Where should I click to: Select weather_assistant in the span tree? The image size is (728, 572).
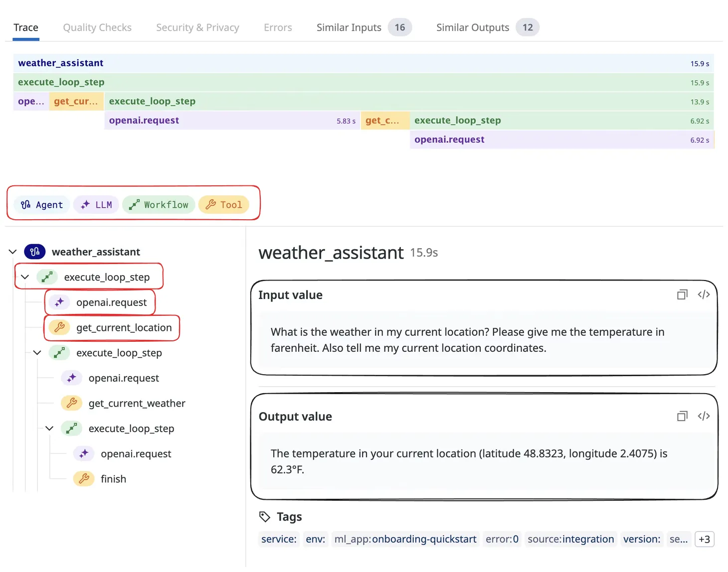96,252
